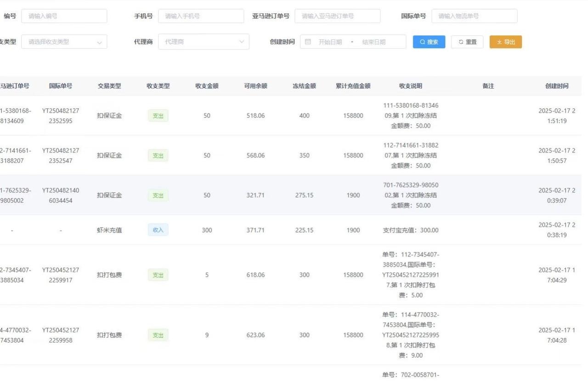Click tracking number YT2504821272352547

[x=61, y=156]
